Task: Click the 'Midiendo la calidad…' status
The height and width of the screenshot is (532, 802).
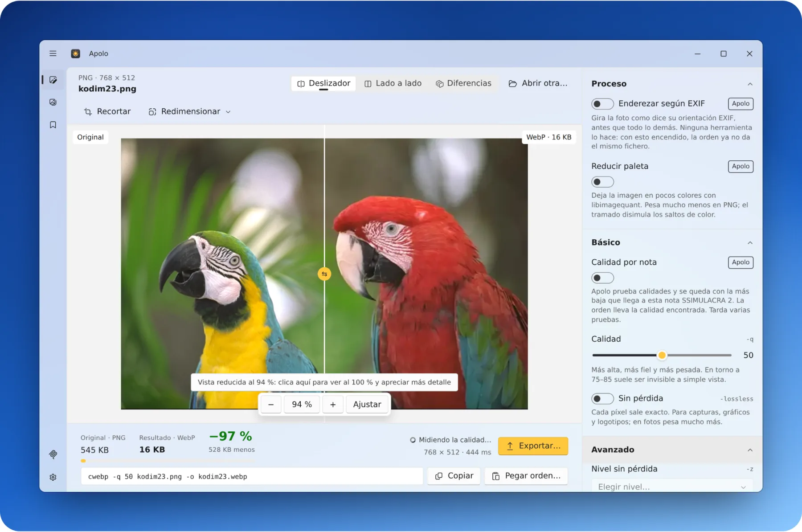Action: pyautogui.click(x=450, y=440)
